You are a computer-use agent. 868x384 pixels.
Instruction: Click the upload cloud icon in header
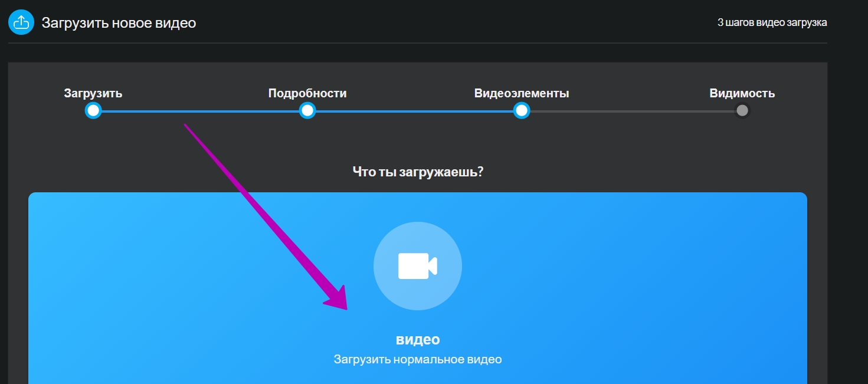[x=21, y=22]
